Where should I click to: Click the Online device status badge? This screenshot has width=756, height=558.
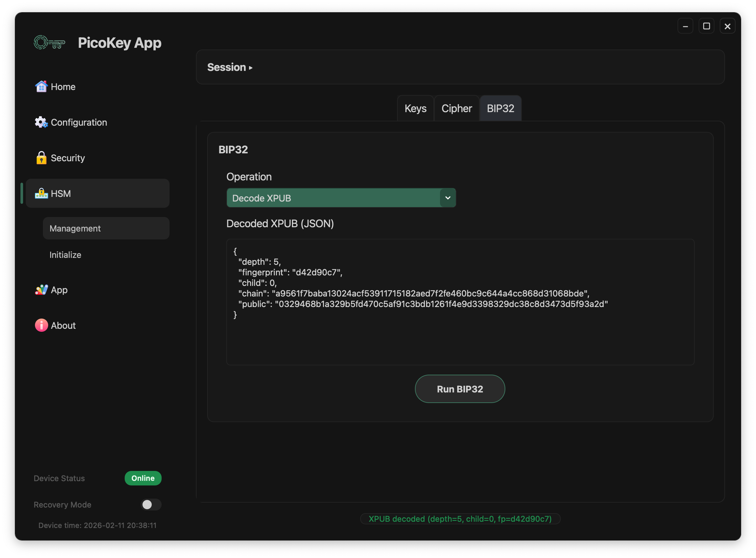point(143,478)
